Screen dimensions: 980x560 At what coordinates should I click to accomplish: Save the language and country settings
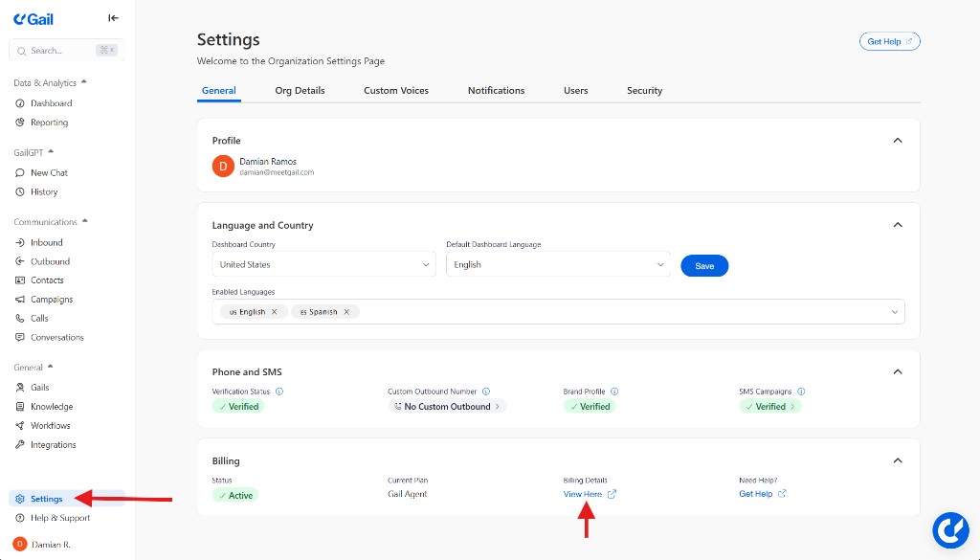pos(704,264)
